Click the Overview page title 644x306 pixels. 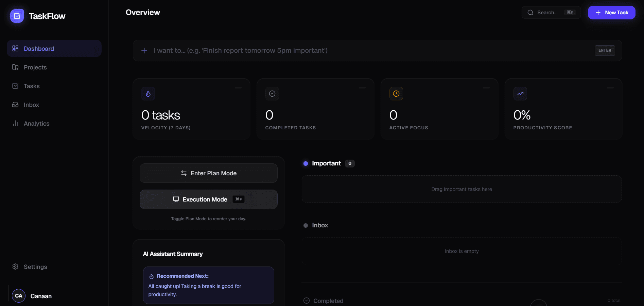(x=143, y=13)
